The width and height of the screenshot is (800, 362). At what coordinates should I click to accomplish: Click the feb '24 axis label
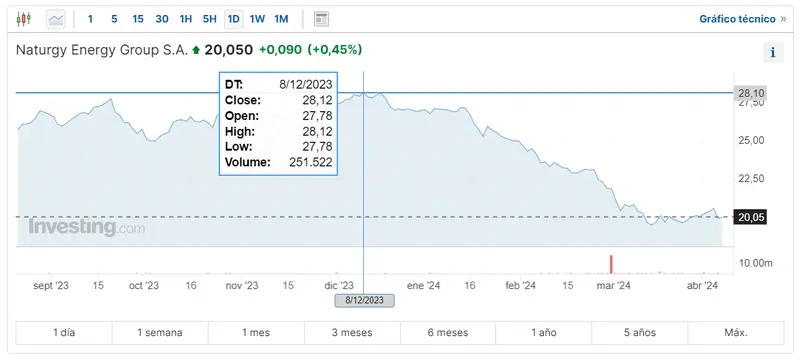(x=520, y=286)
